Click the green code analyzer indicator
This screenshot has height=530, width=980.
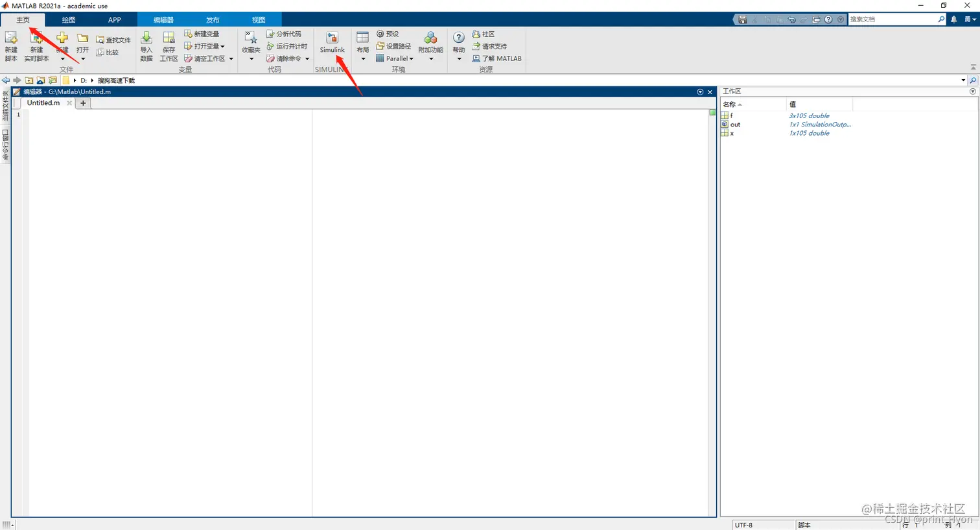coord(712,112)
